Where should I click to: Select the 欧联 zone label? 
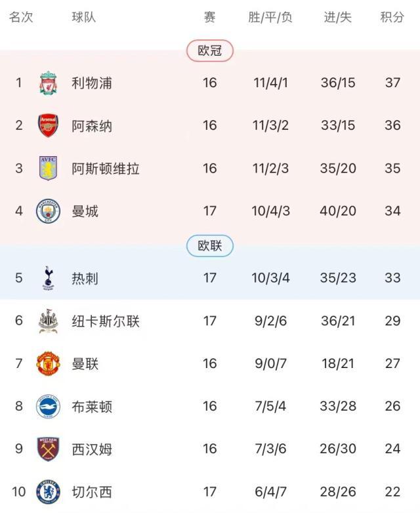209,246
